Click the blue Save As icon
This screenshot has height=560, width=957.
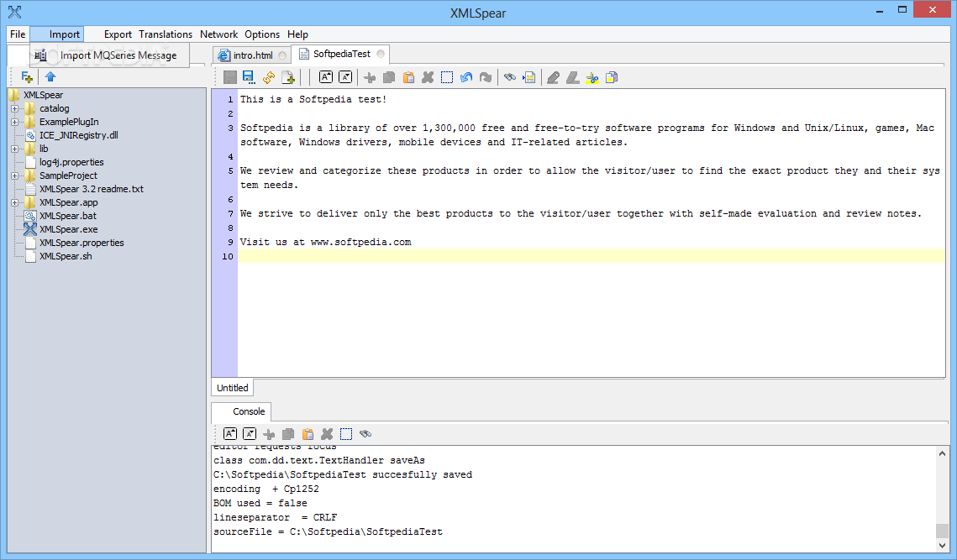tap(249, 77)
